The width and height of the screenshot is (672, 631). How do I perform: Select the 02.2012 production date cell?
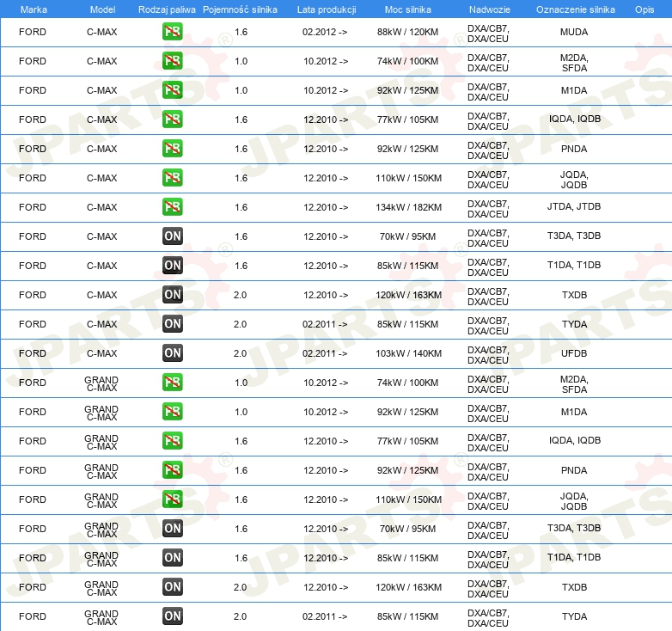(x=326, y=32)
